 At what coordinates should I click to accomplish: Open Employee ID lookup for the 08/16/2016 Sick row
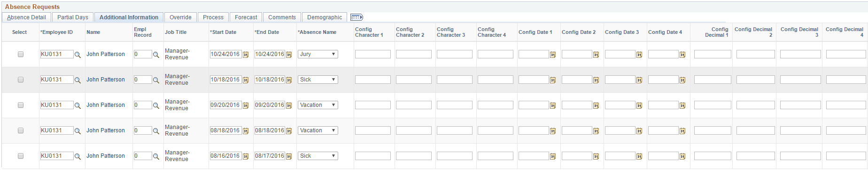coord(78,156)
